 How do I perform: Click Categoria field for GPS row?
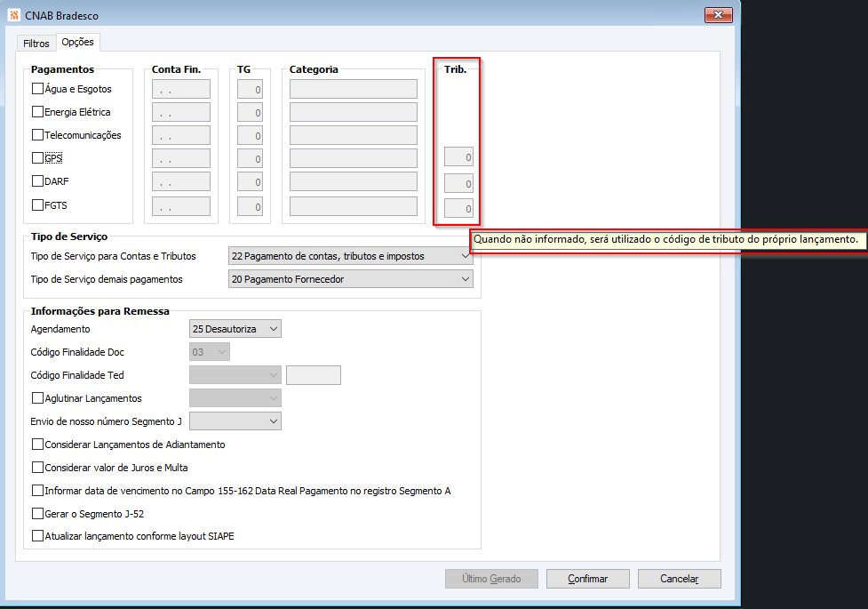coord(354,158)
